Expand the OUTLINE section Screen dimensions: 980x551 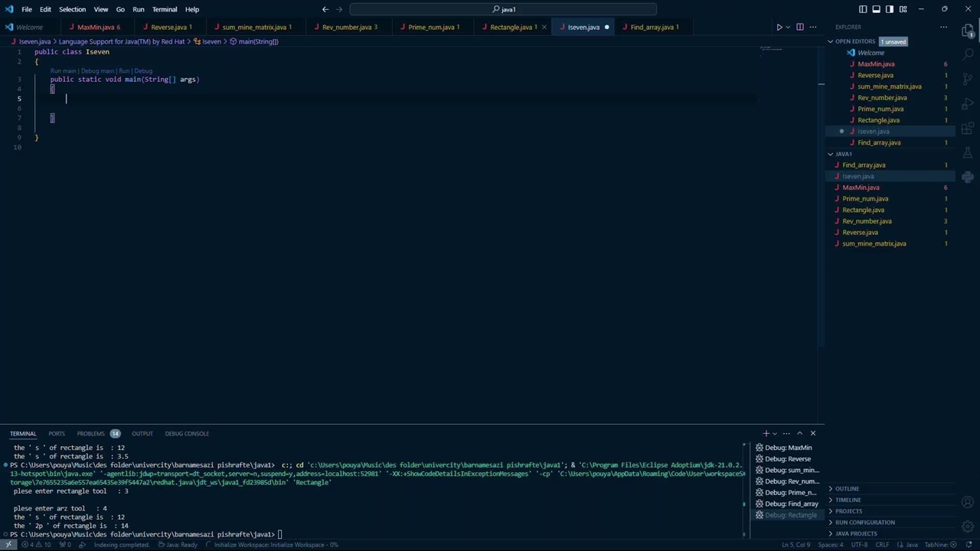[847, 489]
